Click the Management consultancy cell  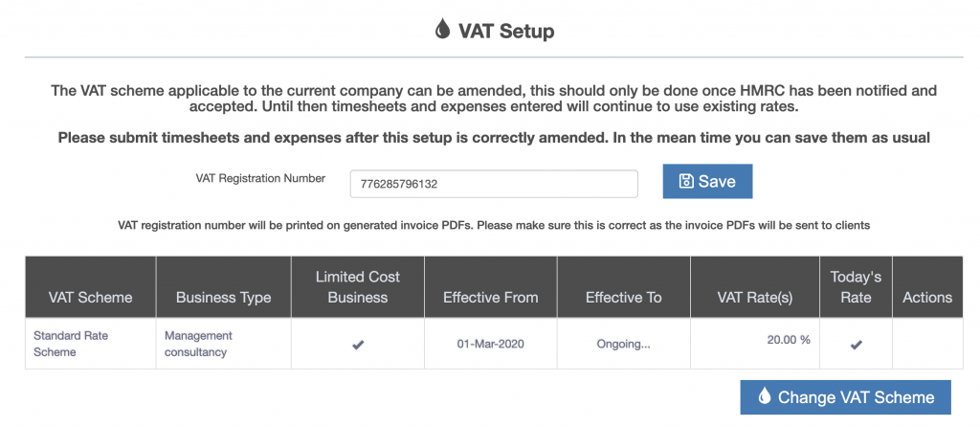tap(199, 344)
